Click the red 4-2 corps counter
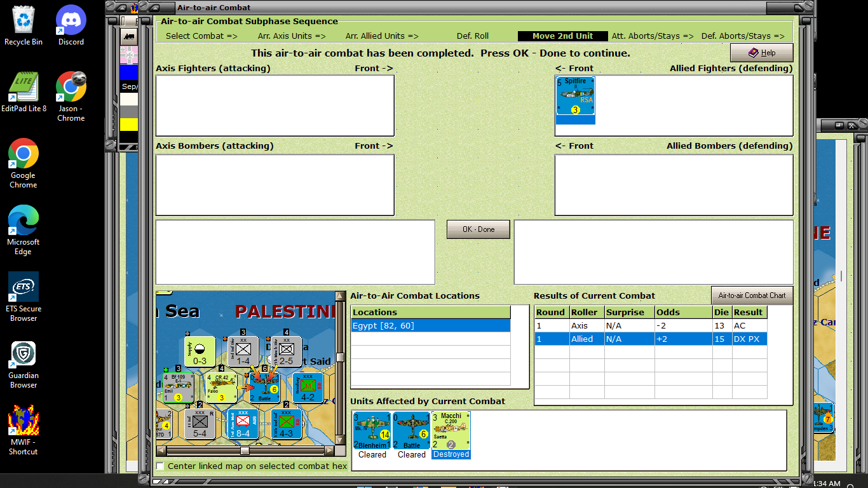Viewport: 868px width, 488px height. 308,388
